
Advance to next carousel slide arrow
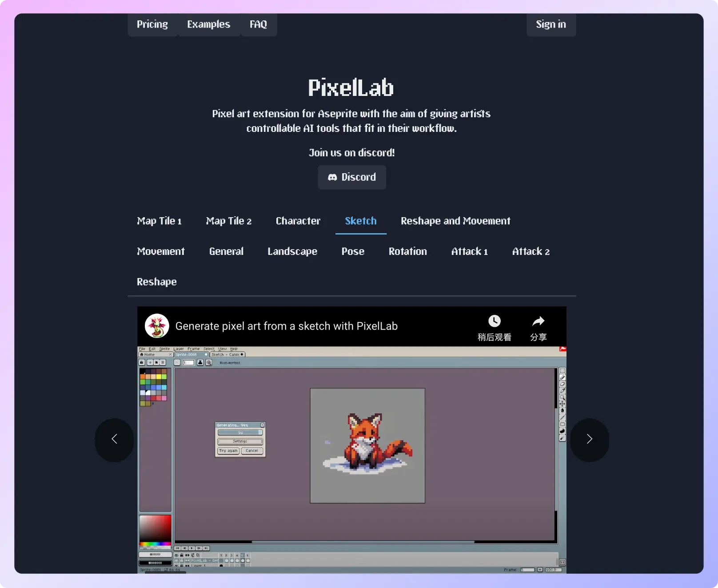pos(589,439)
